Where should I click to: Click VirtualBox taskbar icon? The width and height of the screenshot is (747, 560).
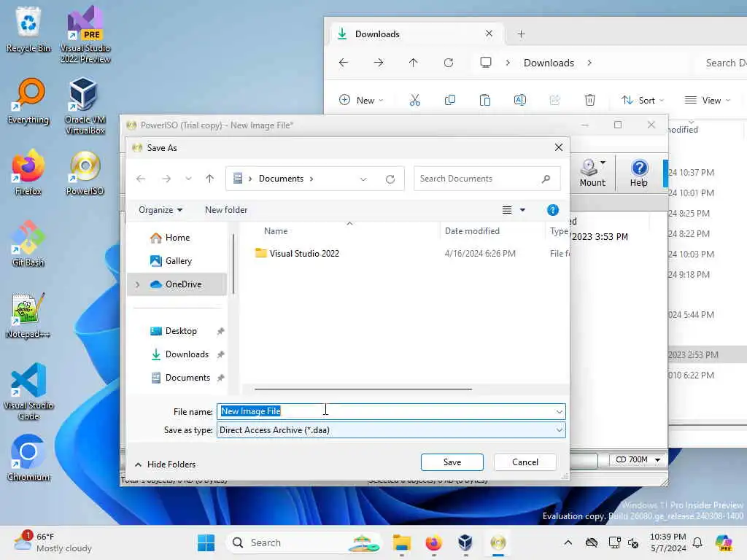[465, 542]
